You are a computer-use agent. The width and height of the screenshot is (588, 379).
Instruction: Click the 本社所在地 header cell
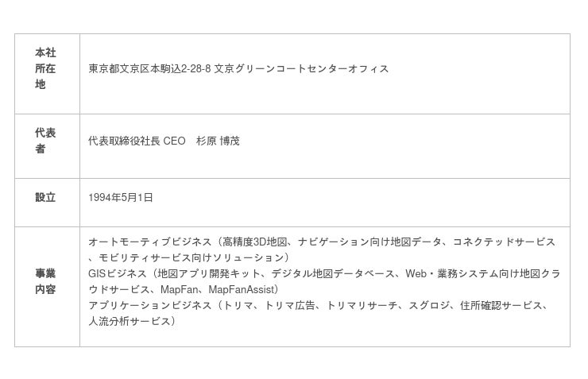click(x=45, y=68)
